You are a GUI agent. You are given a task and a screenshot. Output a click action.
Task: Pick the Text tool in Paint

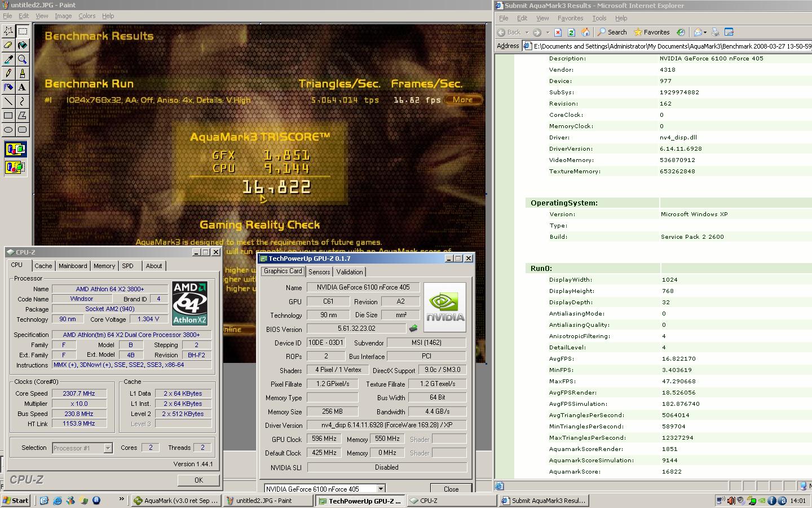pyautogui.click(x=23, y=87)
